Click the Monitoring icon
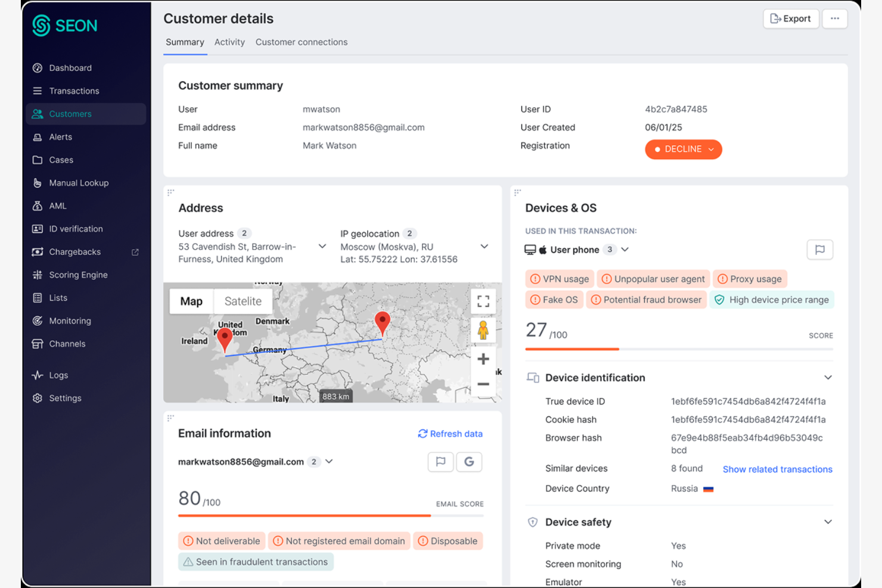This screenshot has width=882, height=588. click(x=38, y=321)
